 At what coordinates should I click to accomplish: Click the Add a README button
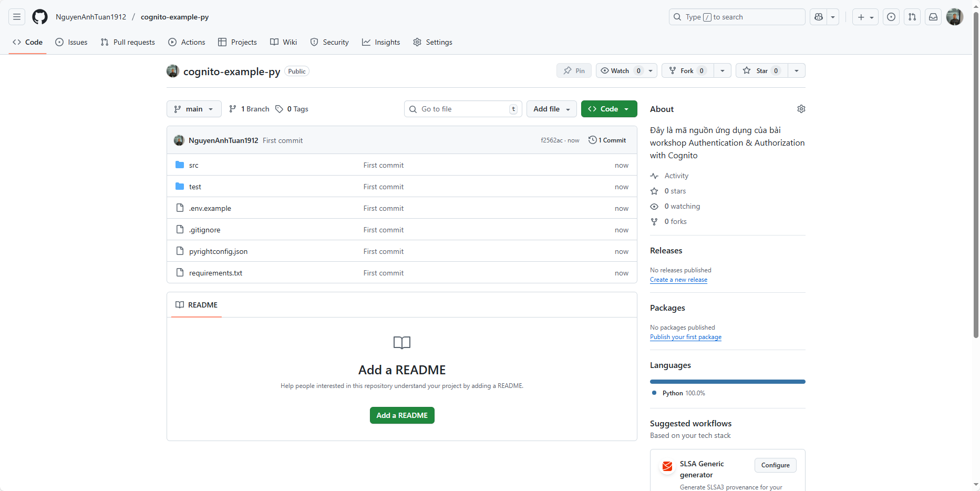click(401, 415)
